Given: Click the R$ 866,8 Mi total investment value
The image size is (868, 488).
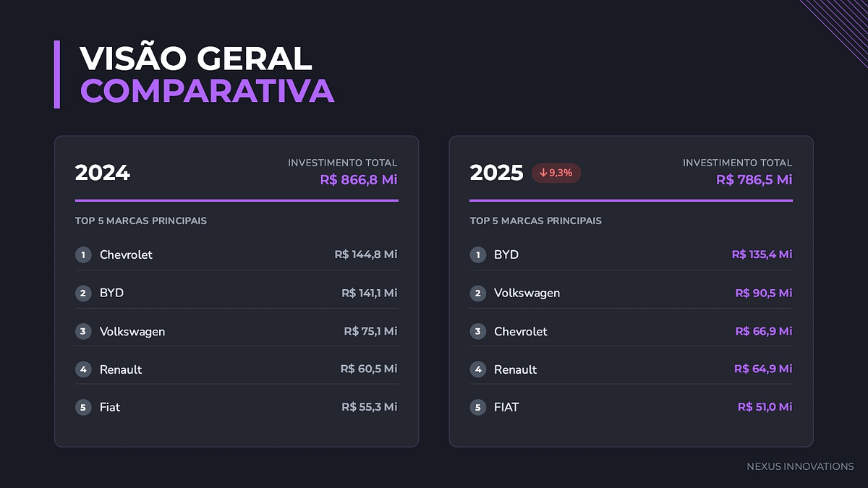Looking at the screenshot, I should click(x=359, y=179).
